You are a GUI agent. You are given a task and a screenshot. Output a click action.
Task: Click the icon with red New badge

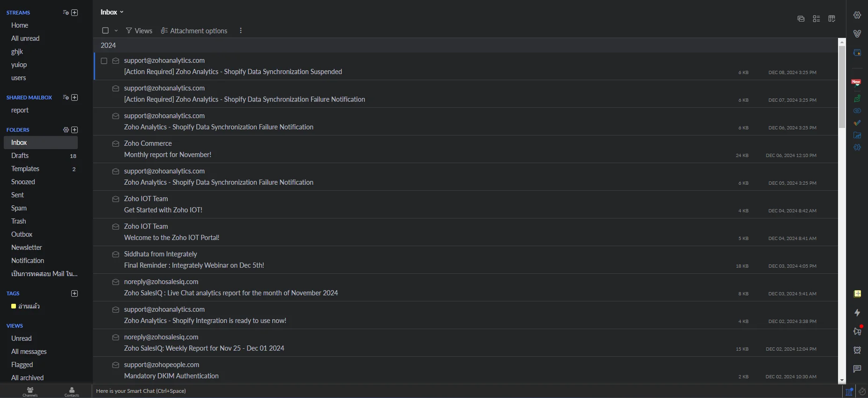pyautogui.click(x=856, y=83)
